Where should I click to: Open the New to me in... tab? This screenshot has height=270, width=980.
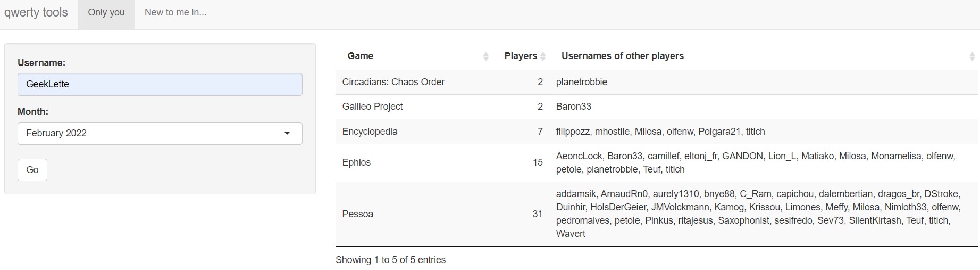tap(175, 13)
